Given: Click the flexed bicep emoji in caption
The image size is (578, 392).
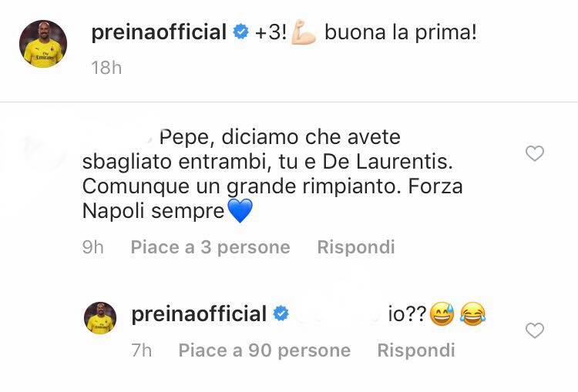Looking at the screenshot, I should (x=304, y=33).
